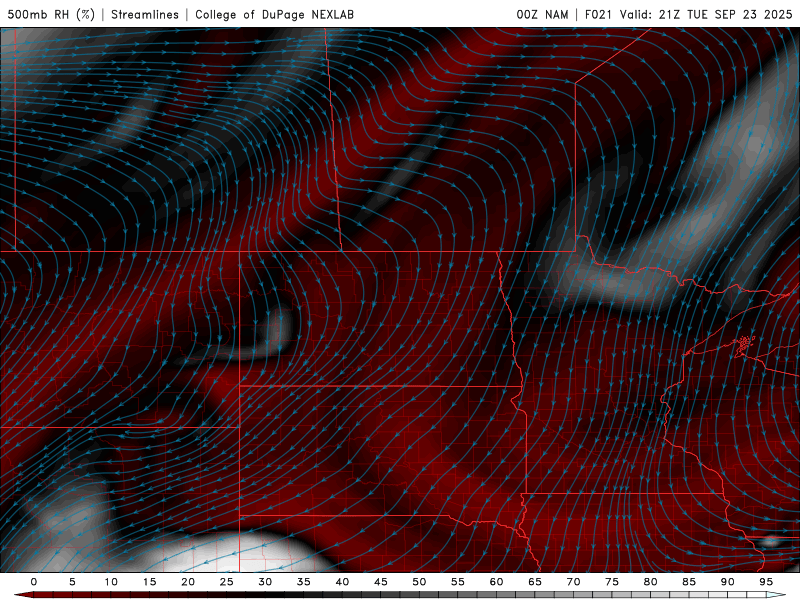This screenshot has height=600, width=800.
Task: Click the "95" value on the RH scale
Action: [x=766, y=582]
